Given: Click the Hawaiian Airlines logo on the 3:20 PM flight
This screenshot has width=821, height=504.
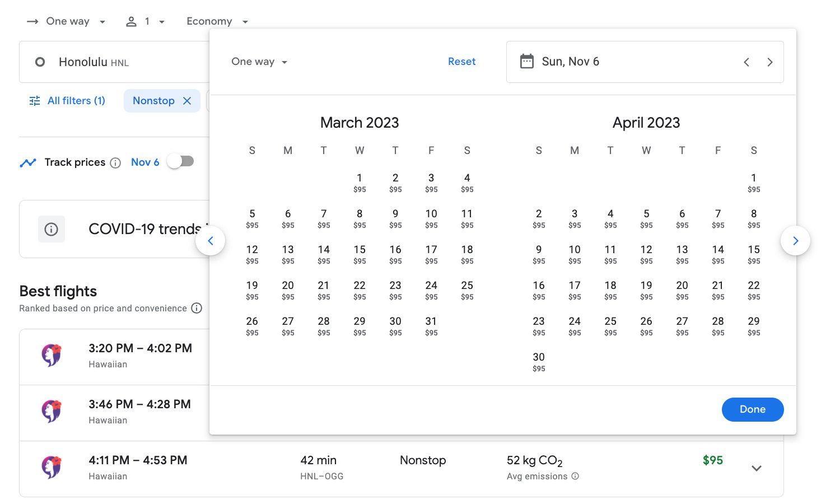Looking at the screenshot, I should coord(52,355).
